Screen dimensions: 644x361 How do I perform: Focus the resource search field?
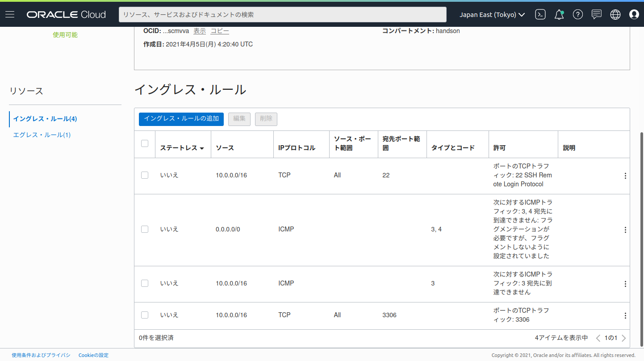[x=283, y=15]
